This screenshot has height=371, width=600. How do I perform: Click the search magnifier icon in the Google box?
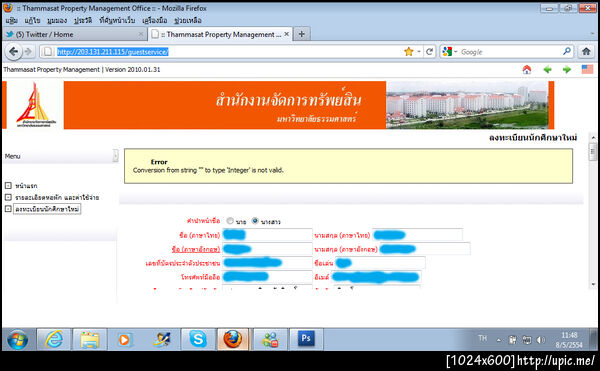click(x=567, y=51)
